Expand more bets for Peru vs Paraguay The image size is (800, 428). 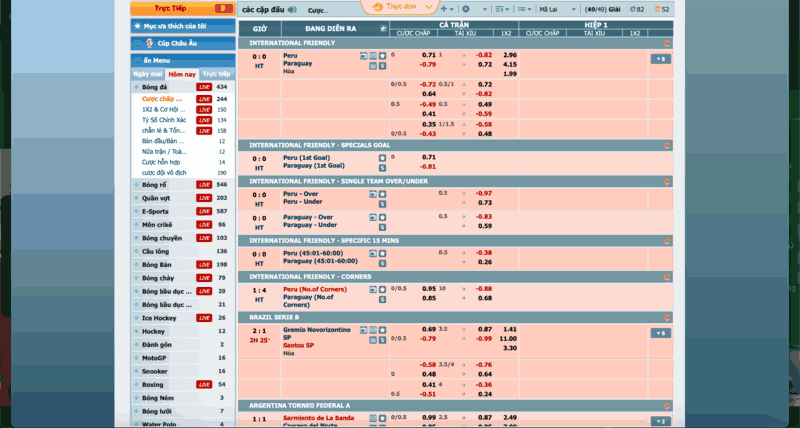point(661,59)
